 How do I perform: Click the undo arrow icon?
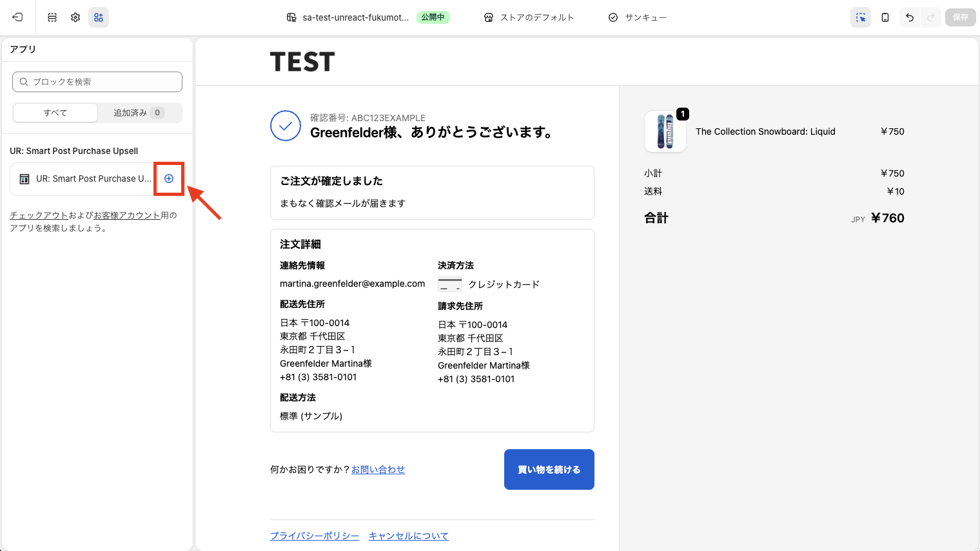click(910, 17)
